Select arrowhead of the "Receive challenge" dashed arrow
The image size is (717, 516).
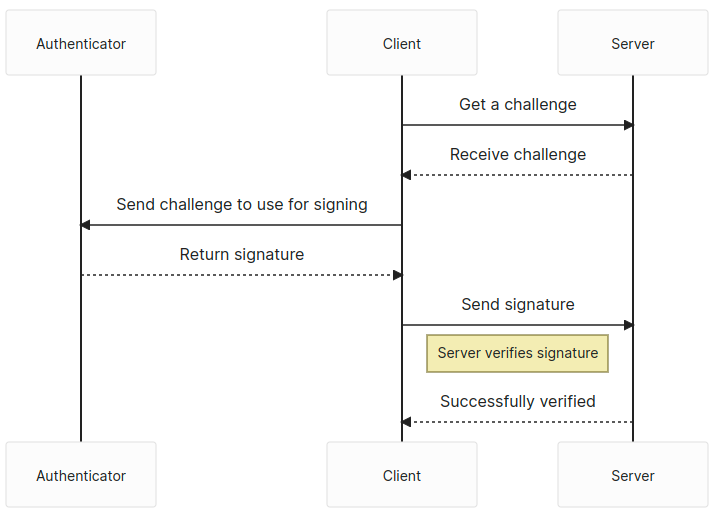407,175
